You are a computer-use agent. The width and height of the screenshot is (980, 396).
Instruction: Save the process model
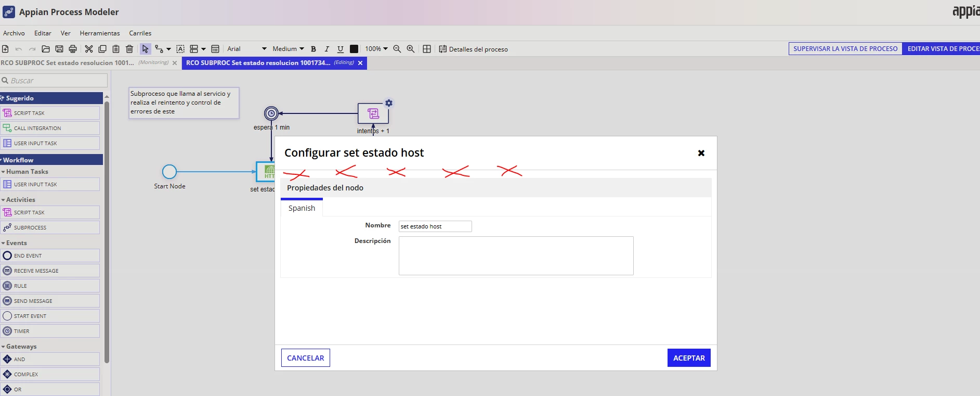click(59, 49)
